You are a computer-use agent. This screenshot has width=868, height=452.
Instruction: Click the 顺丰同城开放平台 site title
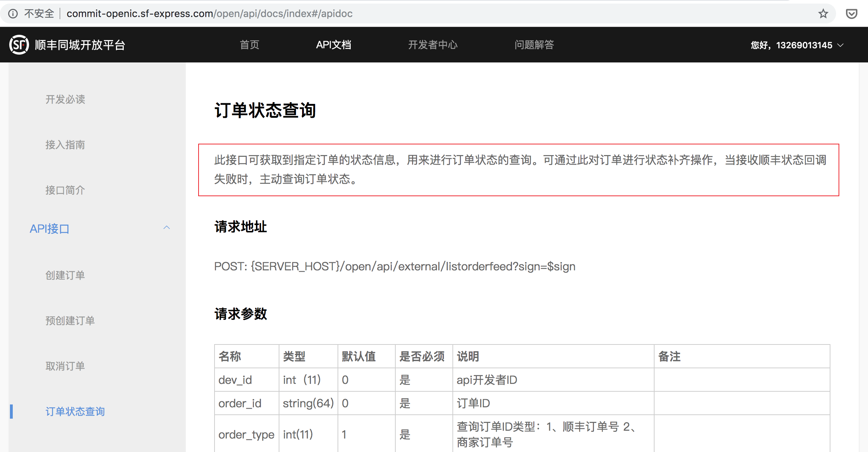80,45
